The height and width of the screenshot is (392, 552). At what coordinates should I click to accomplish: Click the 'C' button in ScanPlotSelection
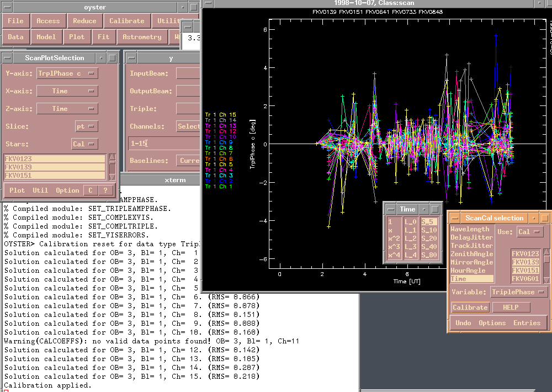(x=90, y=190)
